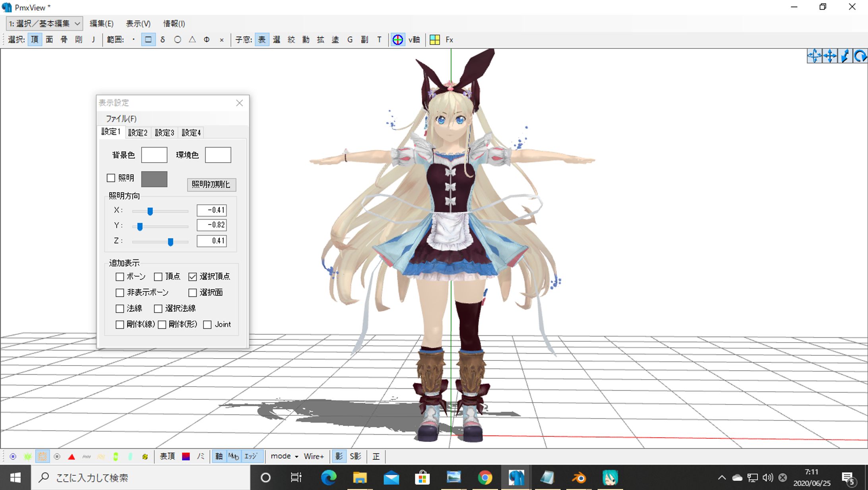
Task: Switch to the 設定2 tab
Action: (x=138, y=133)
